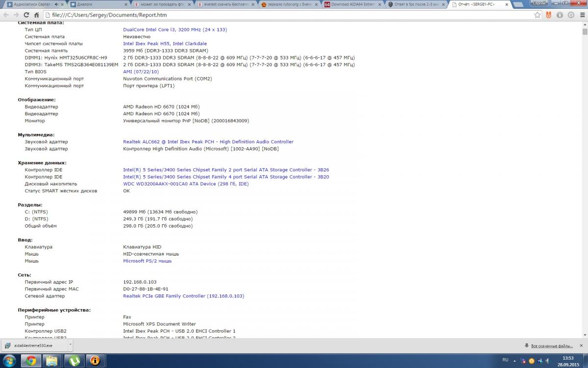Open the 'everest скачать бесплатно' tab

coord(225,4)
